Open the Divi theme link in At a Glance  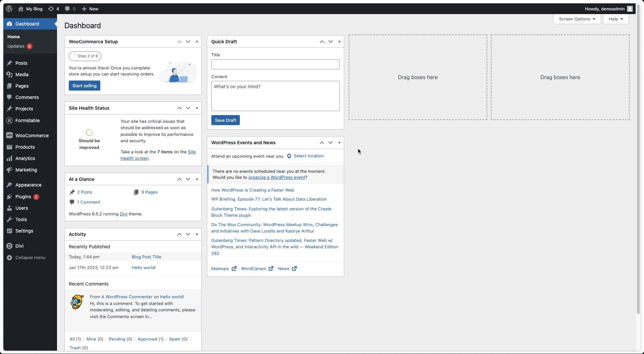123,214
